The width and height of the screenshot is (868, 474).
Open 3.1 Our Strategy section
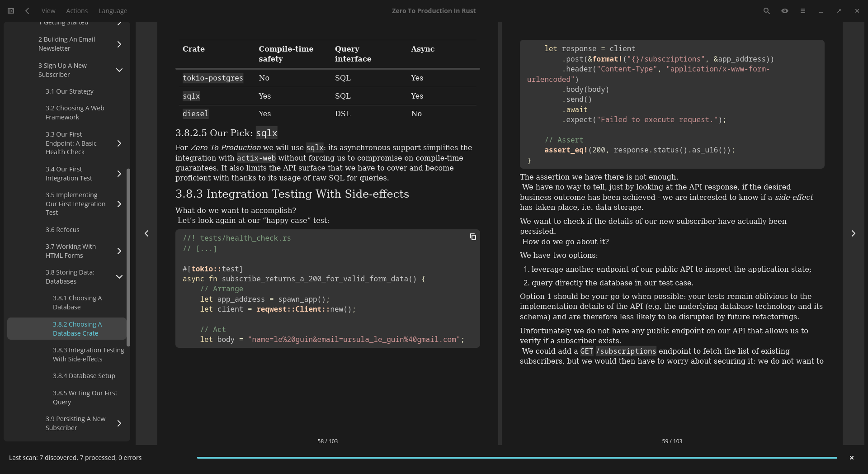(x=70, y=91)
